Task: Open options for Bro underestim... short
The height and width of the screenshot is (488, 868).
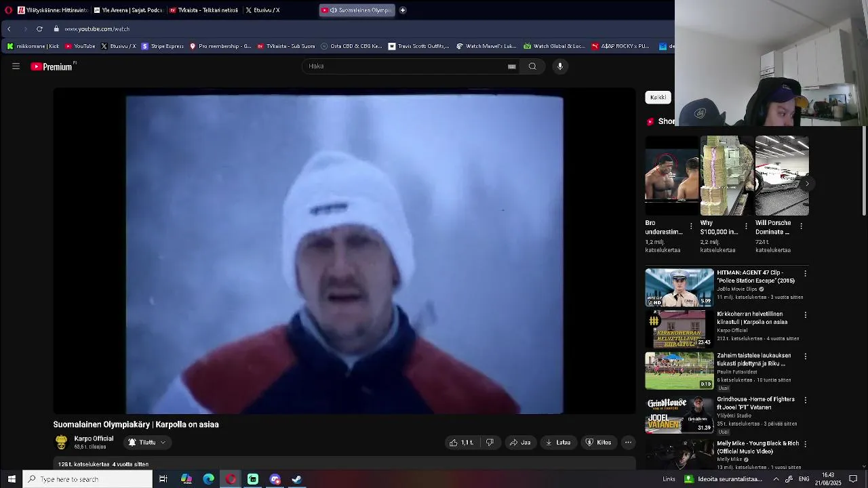Action: 691,226
